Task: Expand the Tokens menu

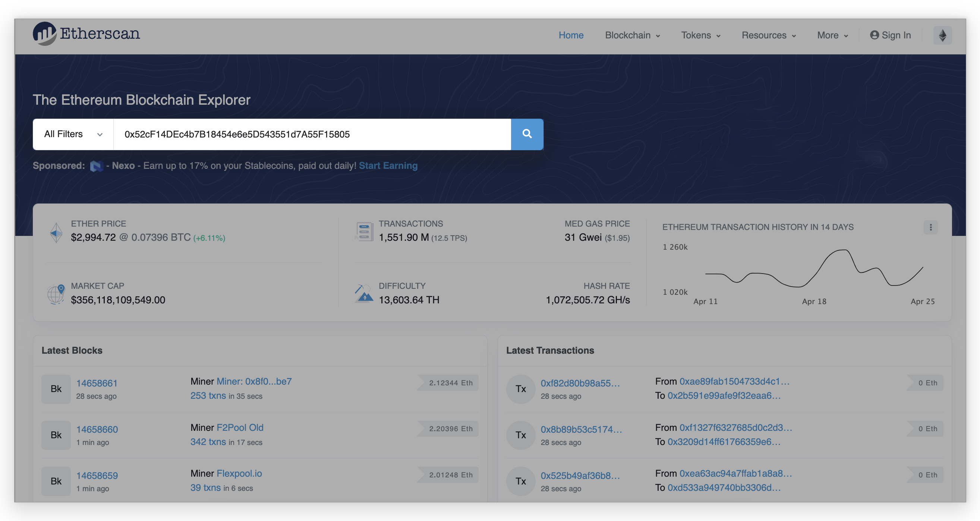Action: tap(701, 35)
